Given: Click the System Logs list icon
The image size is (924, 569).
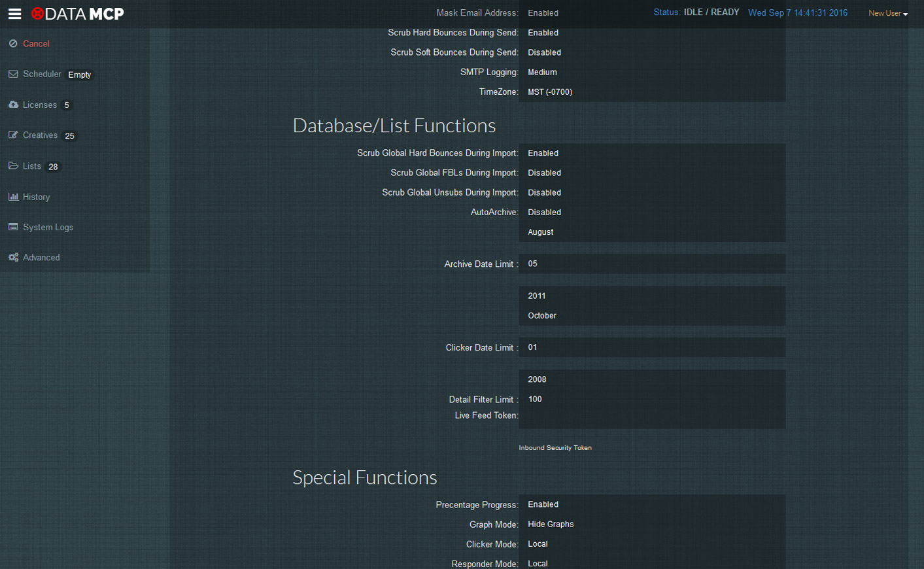Looking at the screenshot, I should (13, 227).
